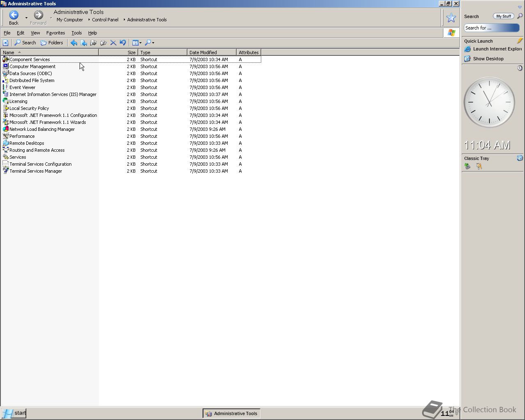Sort by the Size column header
The image size is (525, 420).
(118, 52)
